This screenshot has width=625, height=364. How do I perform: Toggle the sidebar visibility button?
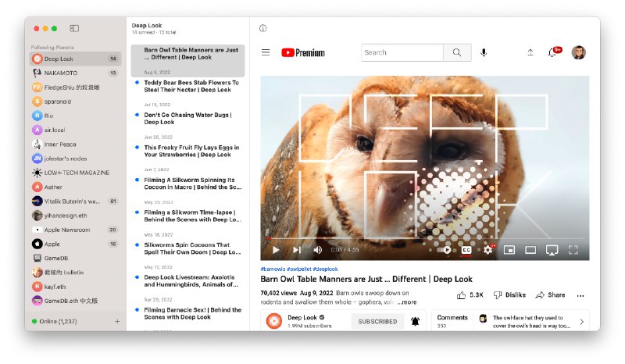click(x=74, y=28)
